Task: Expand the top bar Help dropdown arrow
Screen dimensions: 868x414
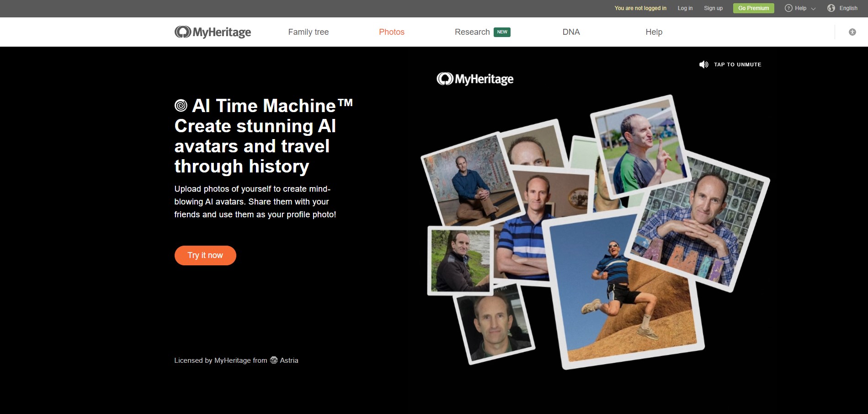Action: click(x=813, y=9)
